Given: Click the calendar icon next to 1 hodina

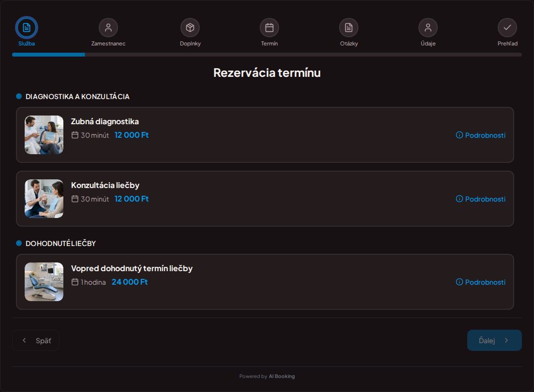Looking at the screenshot, I should tap(75, 282).
